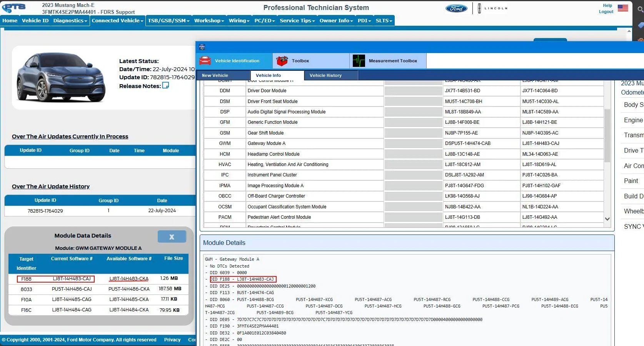
Task: Click the US flag language icon
Action: (623, 8)
